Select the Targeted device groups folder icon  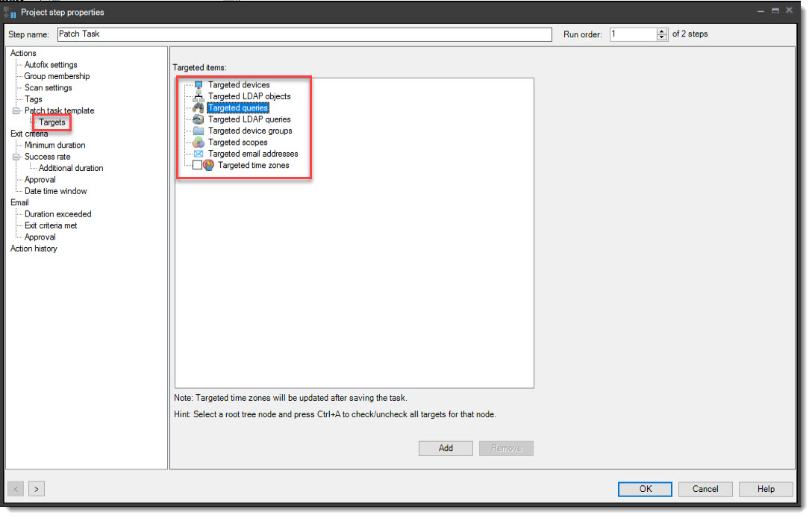pyautogui.click(x=198, y=131)
